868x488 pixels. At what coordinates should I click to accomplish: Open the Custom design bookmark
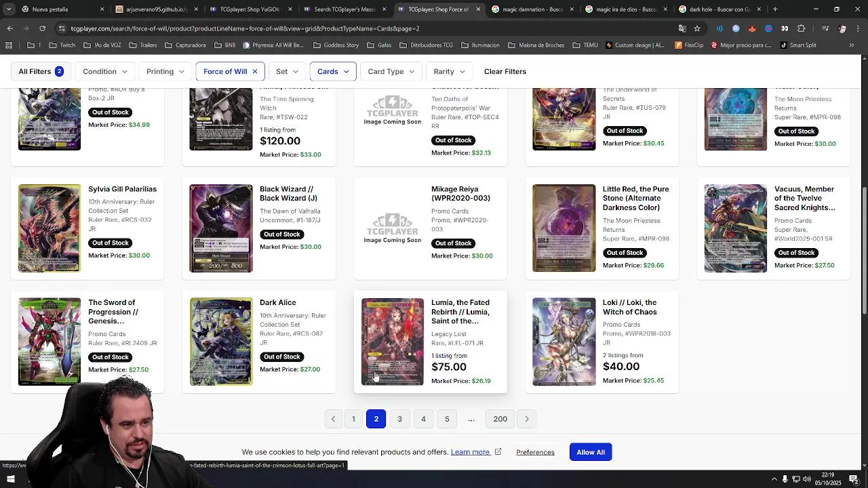(x=635, y=45)
